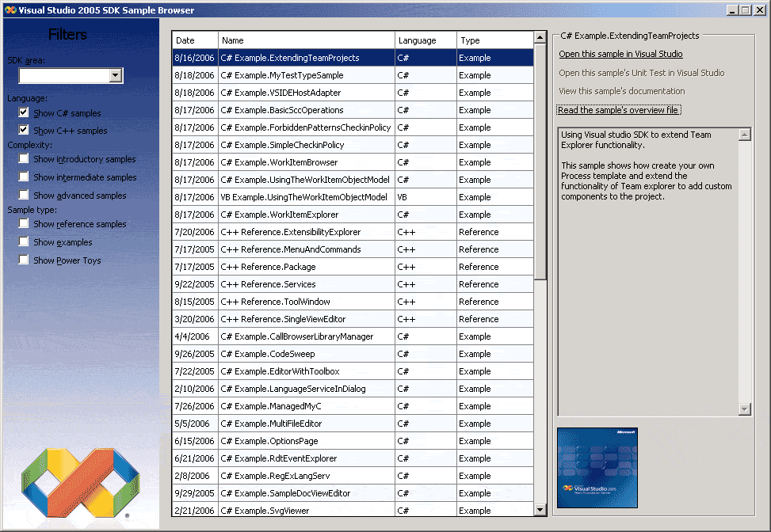771x532 pixels.
Task: Select C# Example.MultiFileEditor row
Action: pos(353,424)
